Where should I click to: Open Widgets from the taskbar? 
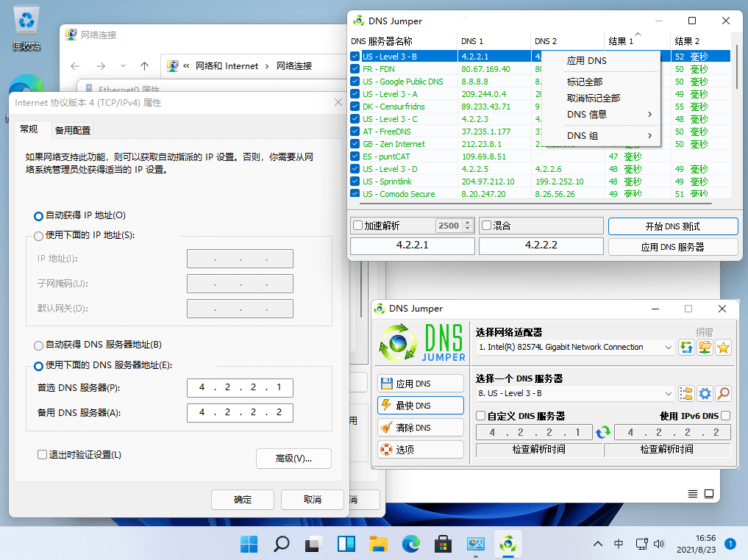tap(346, 544)
